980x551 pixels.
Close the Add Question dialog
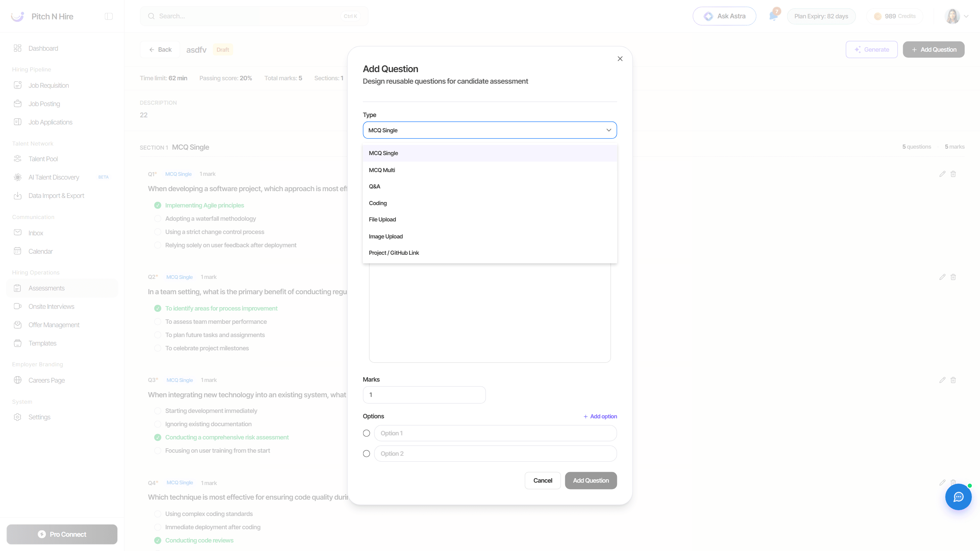click(620, 59)
